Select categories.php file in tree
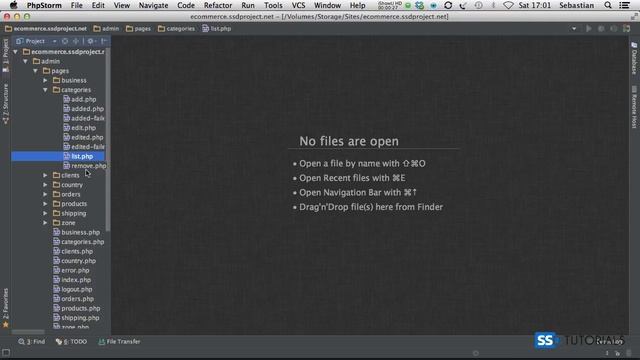Image resolution: width=640 pixels, height=360 pixels. [78, 242]
